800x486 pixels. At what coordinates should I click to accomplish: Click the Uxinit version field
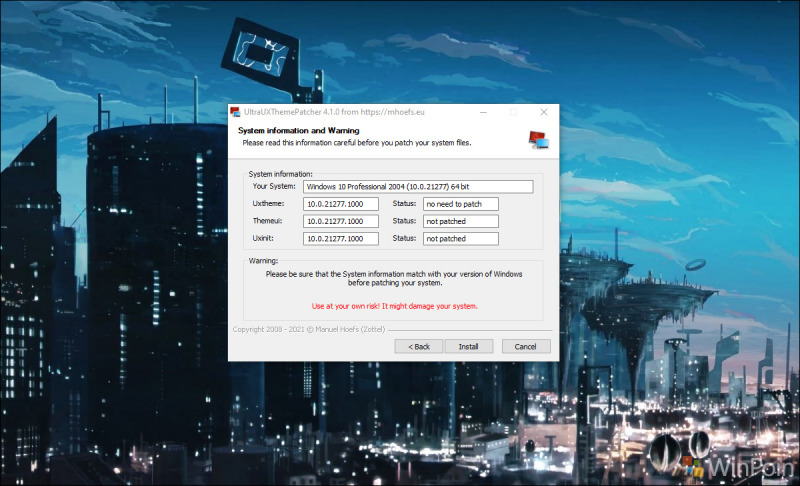(340, 239)
